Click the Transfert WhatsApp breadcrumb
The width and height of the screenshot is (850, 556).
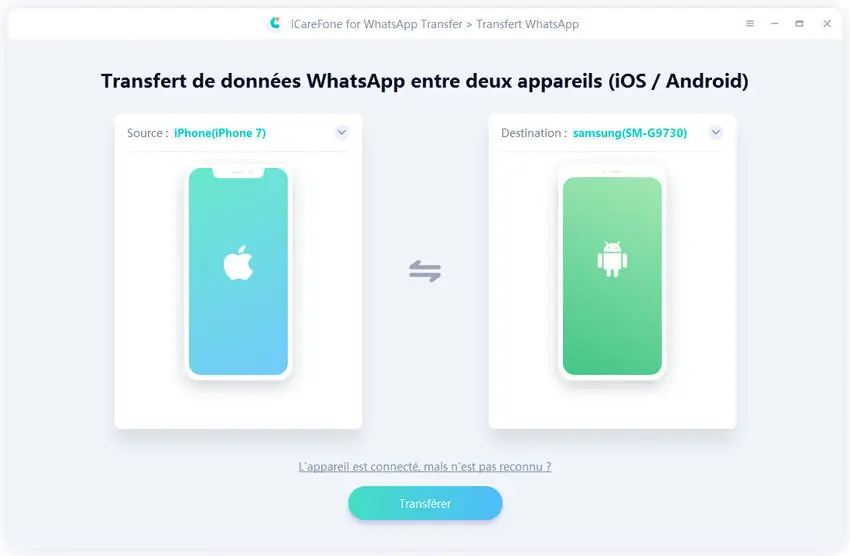527,24
